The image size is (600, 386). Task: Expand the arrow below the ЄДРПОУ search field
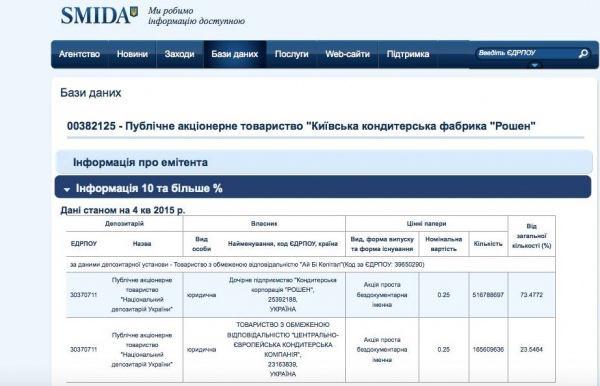534,65
